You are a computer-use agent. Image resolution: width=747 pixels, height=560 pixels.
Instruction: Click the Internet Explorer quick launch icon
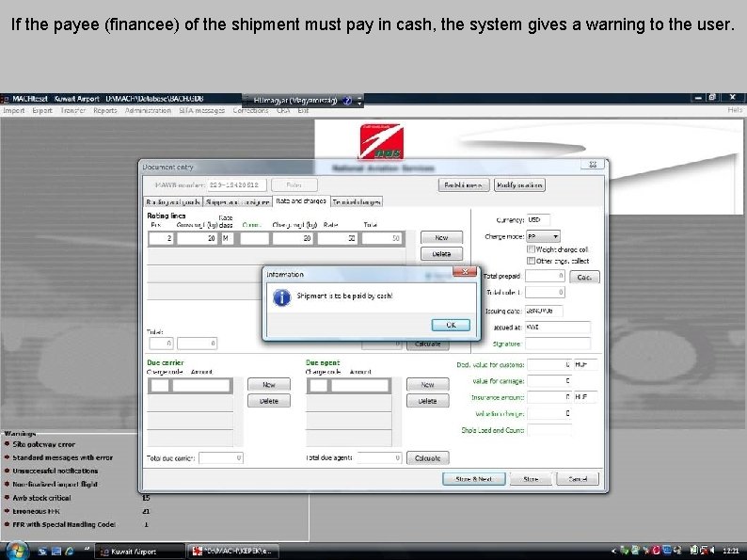70,552
